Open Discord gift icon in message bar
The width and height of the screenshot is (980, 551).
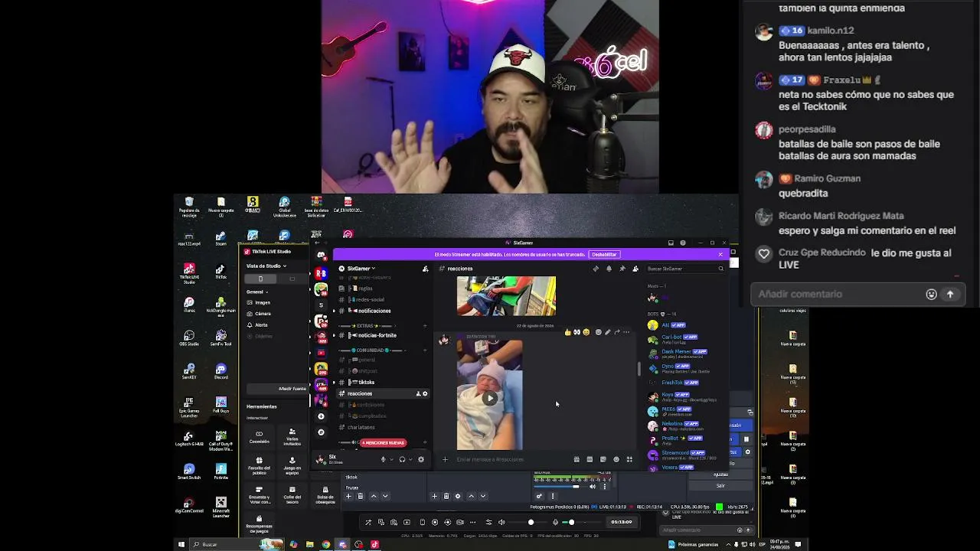(x=577, y=459)
